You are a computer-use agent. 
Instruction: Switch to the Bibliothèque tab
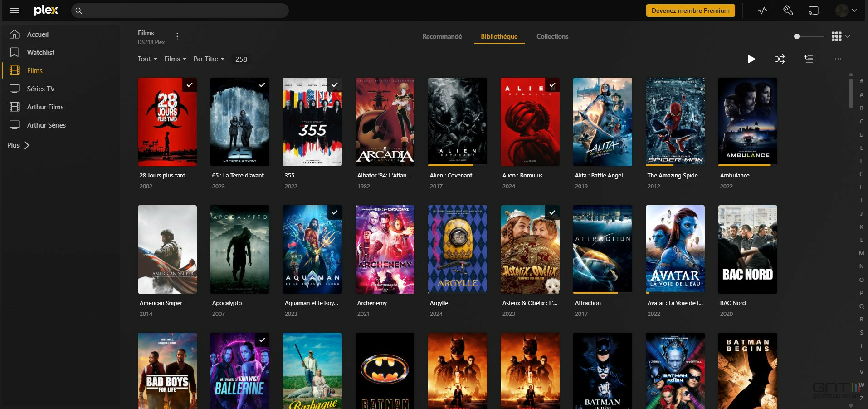pos(499,36)
